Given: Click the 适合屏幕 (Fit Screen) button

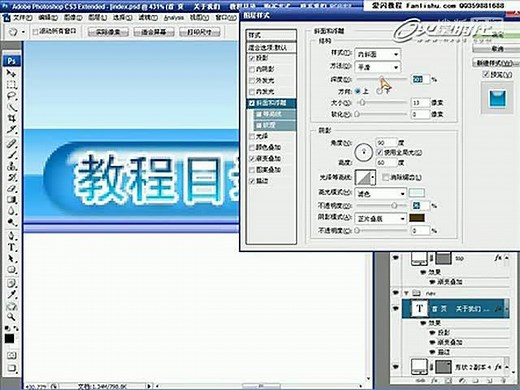Looking at the screenshot, I should click(154, 32).
